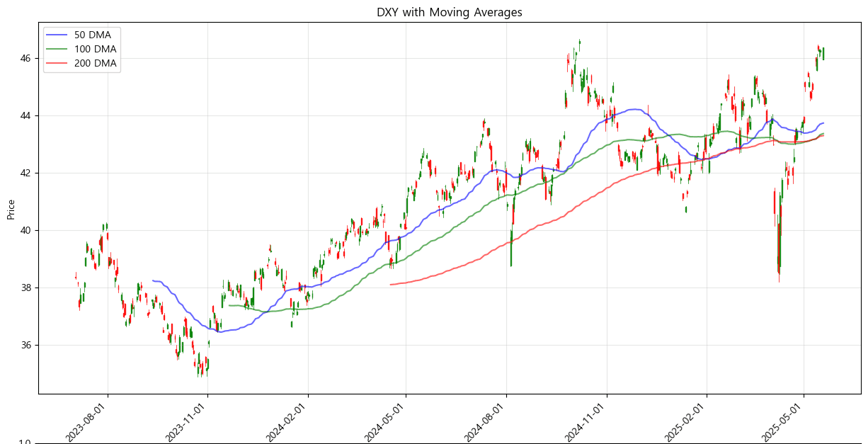The height and width of the screenshot is (444, 868).
Task: Click the 2024-11-01 x-axis date label
Action: [x=586, y=422]
